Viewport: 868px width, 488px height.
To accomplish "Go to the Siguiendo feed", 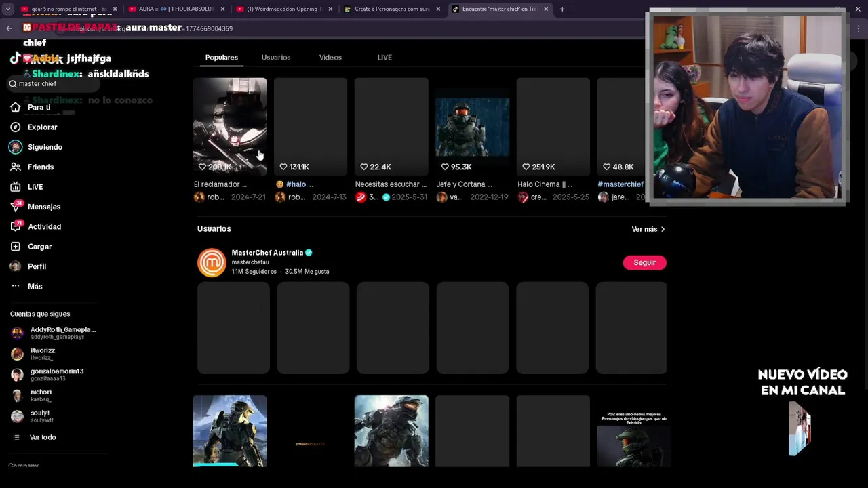I will click(36, 147).
